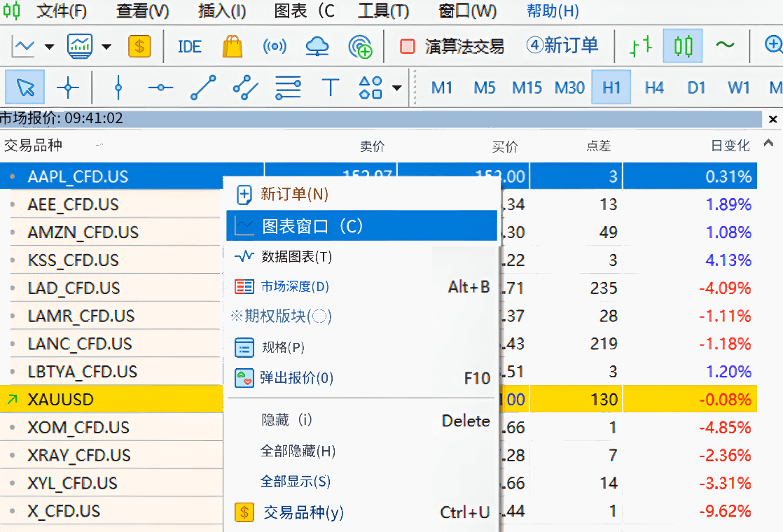Toggle algo trading button

click(x=452, y=47)
